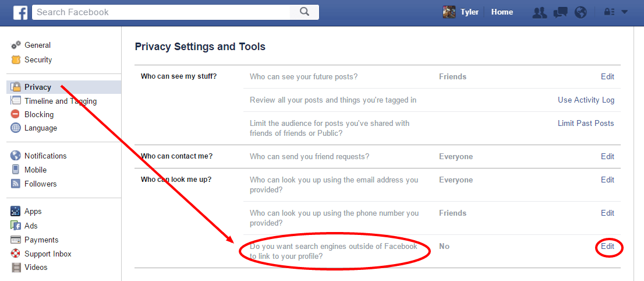Edit the search engines linking setting
The width and height of the screenshot is (644, 281).
click(x=608, y=247)
